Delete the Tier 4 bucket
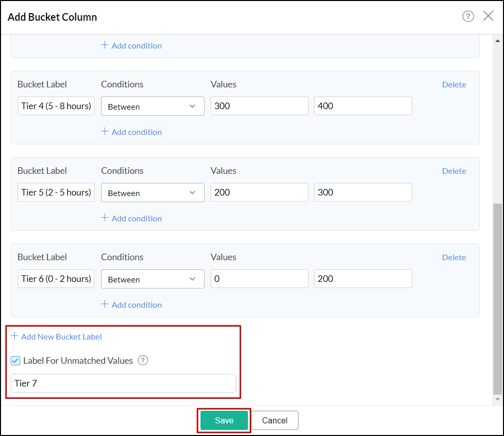 point(453,85)
